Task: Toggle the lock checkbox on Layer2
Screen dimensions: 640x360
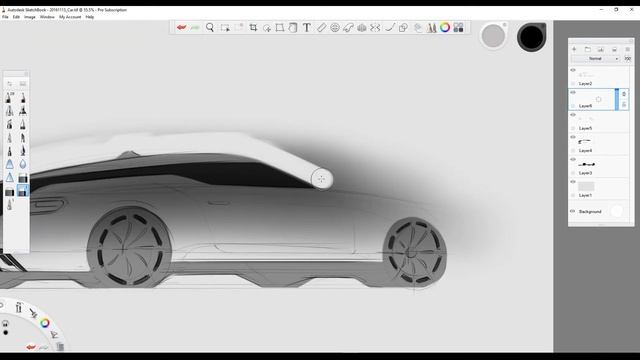Action: (573, 84)
